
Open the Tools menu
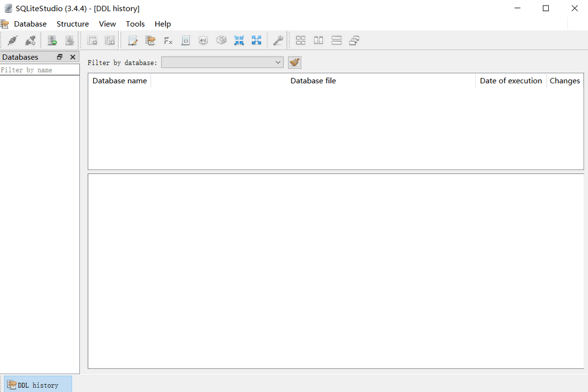click(135, 24)
